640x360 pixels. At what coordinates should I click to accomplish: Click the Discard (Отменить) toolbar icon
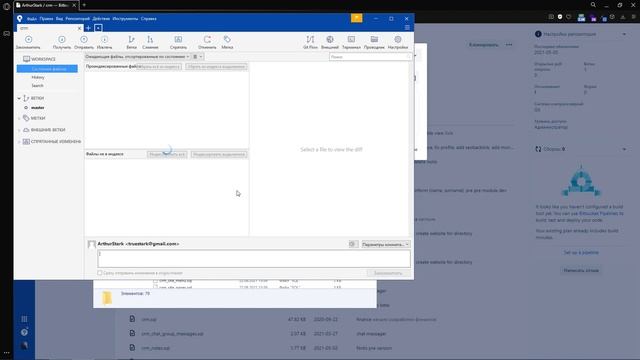(207, 40)
